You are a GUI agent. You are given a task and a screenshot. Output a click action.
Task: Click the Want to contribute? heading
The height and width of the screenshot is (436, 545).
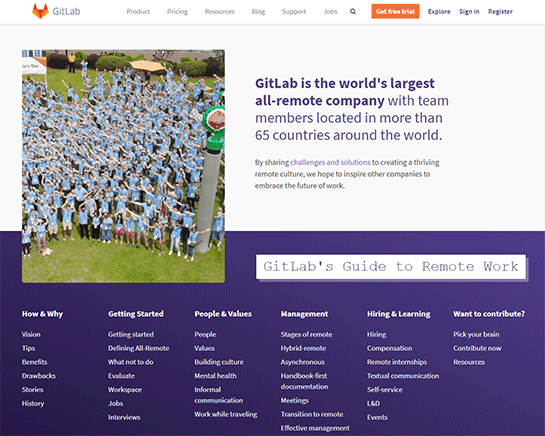(489, 314)
